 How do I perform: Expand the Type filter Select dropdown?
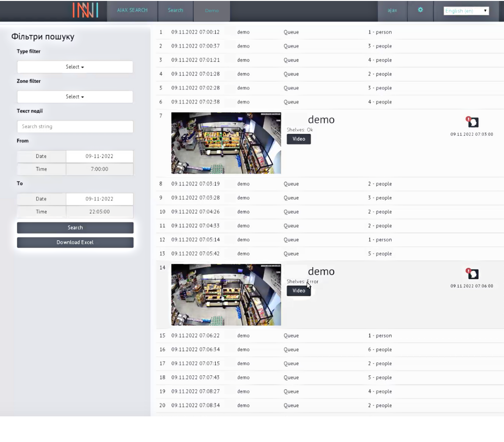(x=75, y=67)
